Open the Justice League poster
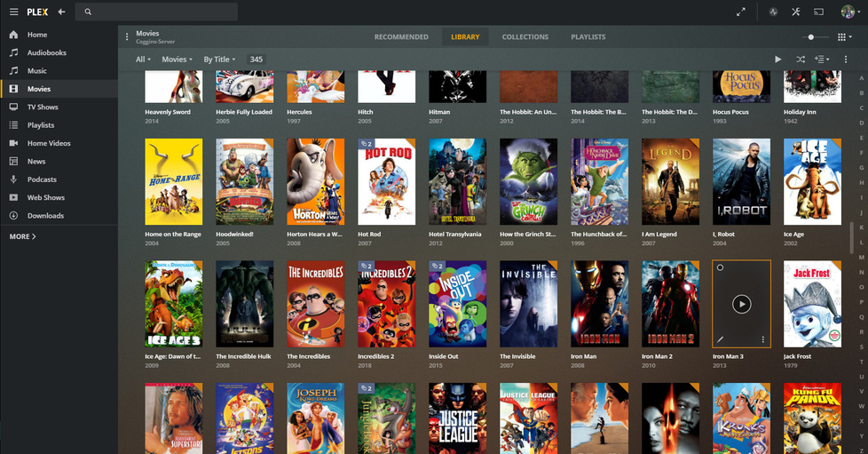 tap(457, 418)
